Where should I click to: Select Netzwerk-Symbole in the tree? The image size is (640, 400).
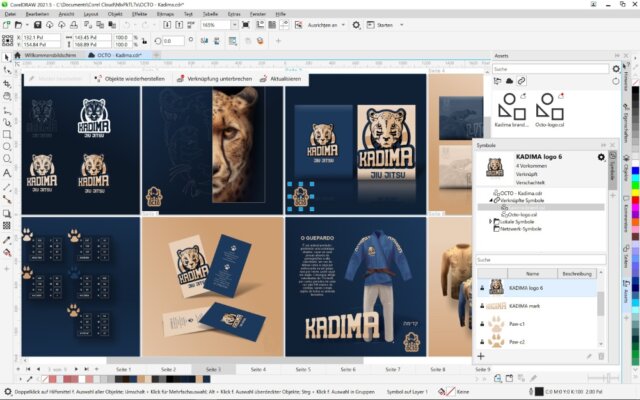coord(517,229)
